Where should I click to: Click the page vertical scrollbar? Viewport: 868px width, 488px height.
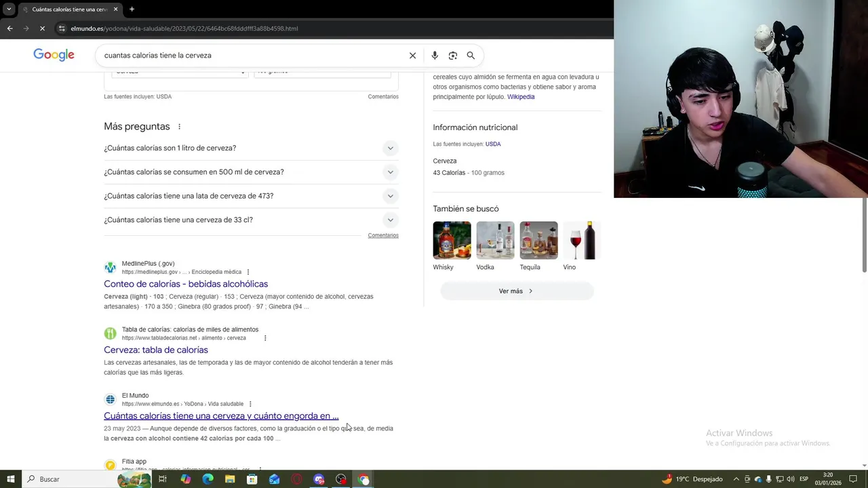865,237
